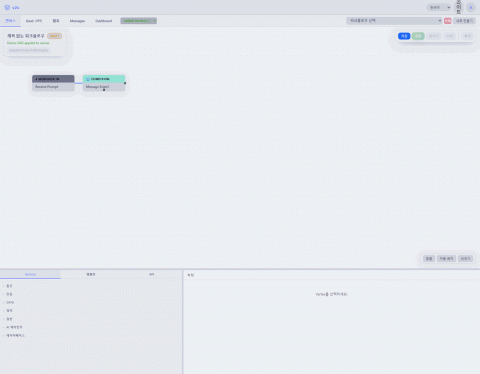Switch to the 캔버스 tab
Screen dimensions: 480x374
(x=10, y=21)
